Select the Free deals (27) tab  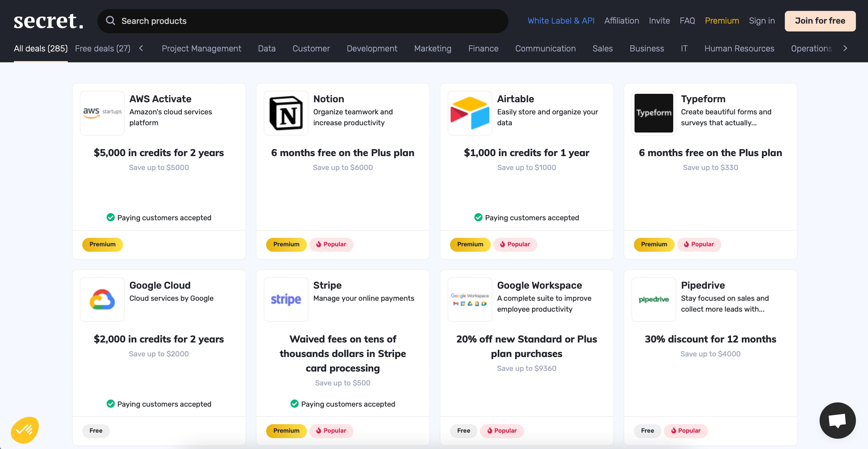pos(103,48)
